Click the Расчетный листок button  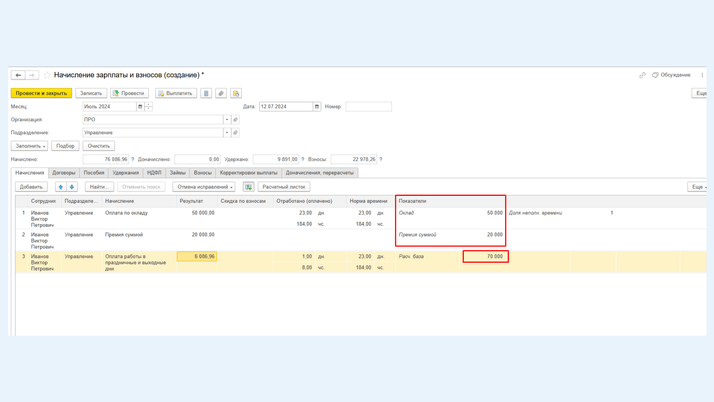click(284, 187)
